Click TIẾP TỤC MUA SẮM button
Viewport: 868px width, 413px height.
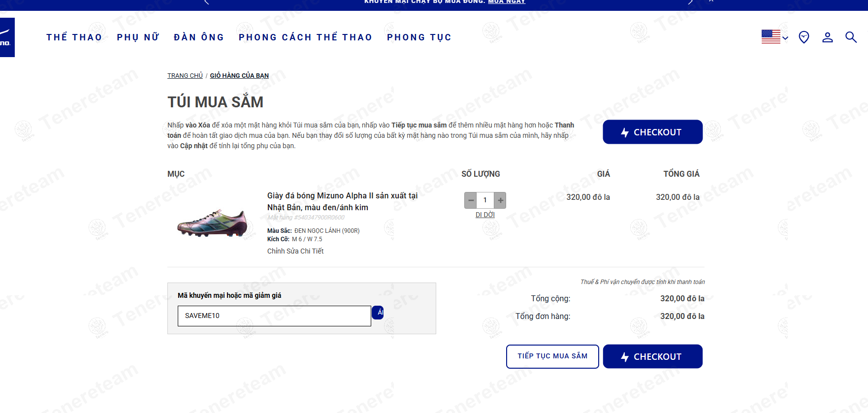[552, 356]
